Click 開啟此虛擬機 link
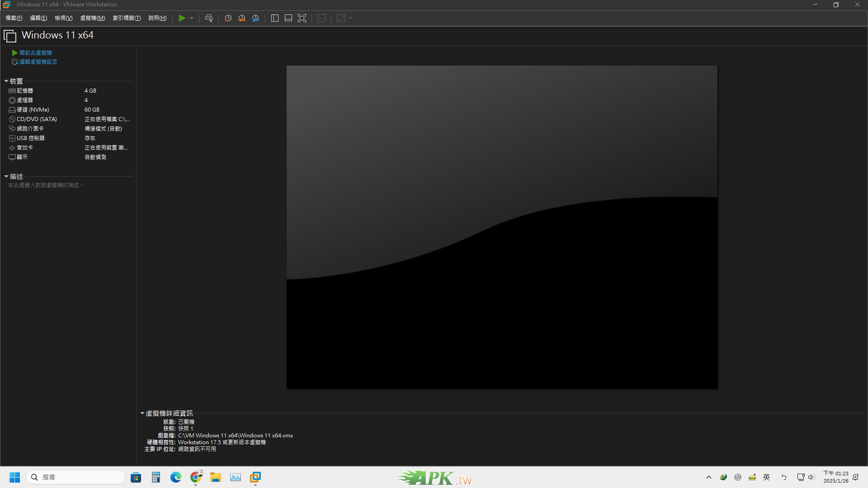Screen dimensions: 868x488 click(x=35, y=53)
